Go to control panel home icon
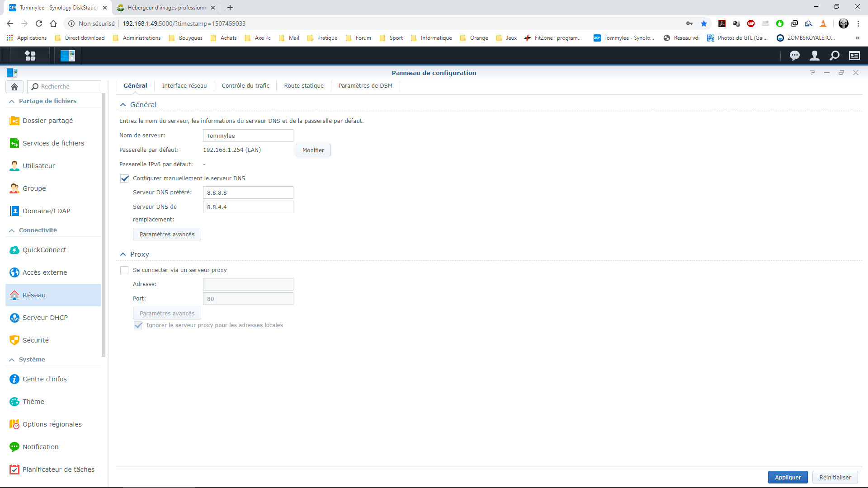 tap(14, 87)
